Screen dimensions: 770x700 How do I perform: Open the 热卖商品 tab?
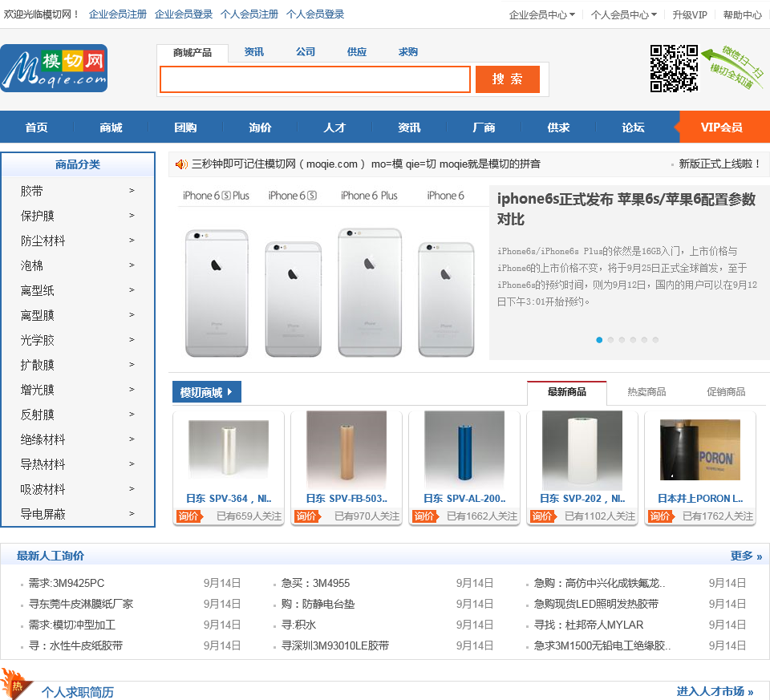tap(646, 392)
